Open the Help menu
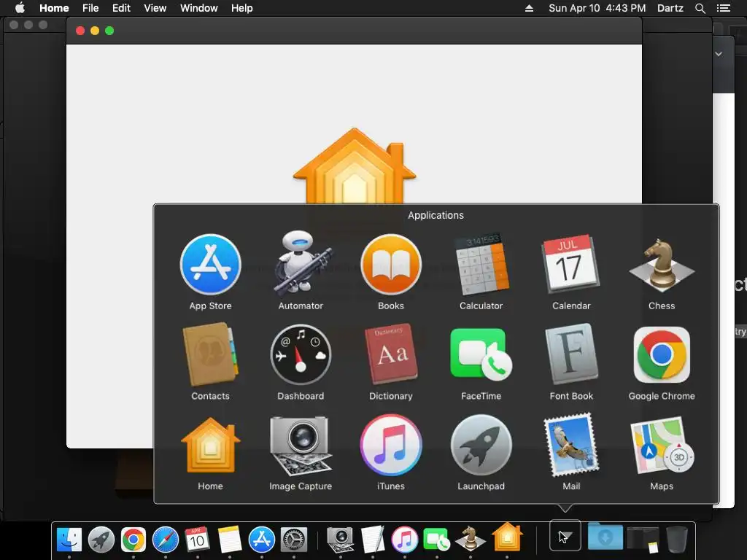This screenshot has width=747, height=560. (241, 8)
